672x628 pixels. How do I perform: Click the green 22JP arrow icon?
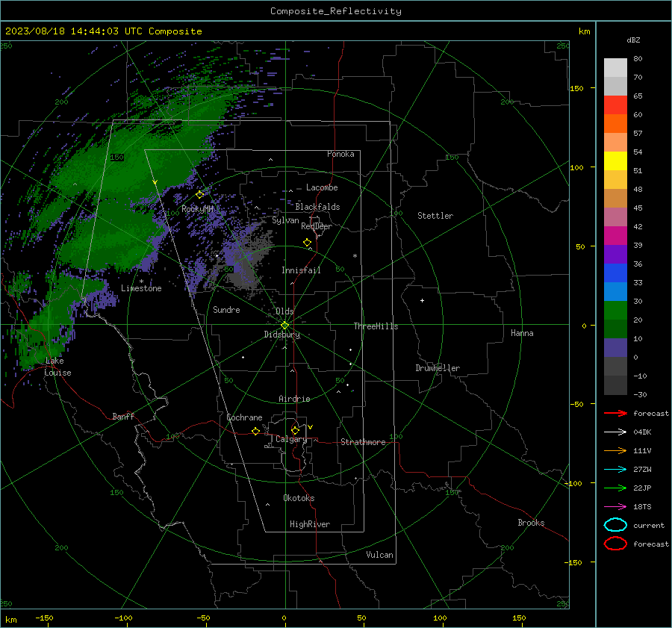coord(615,488)
